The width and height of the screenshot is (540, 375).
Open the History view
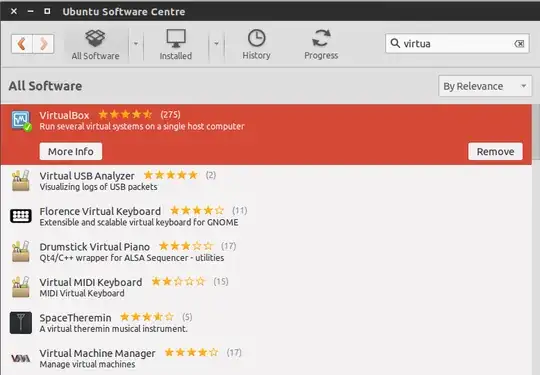click(x=256, y=45)
